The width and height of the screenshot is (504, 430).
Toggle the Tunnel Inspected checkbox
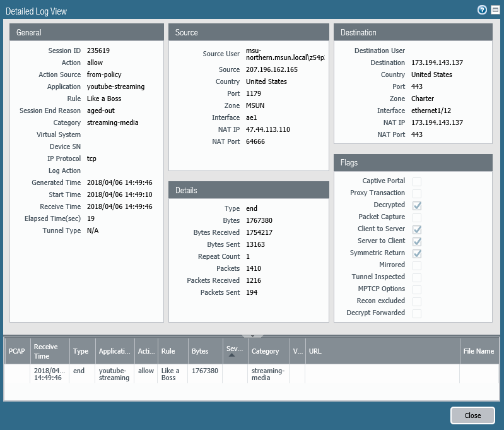[417, 277]
